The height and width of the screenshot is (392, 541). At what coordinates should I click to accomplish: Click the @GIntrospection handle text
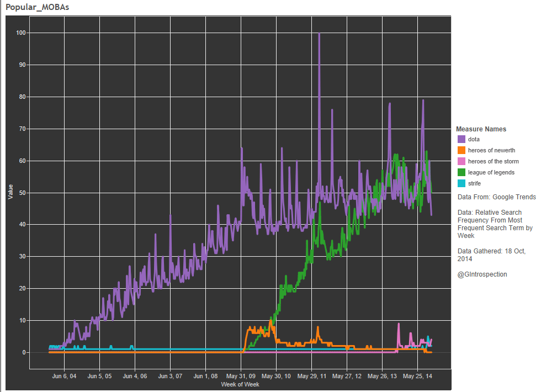[482, 274]
